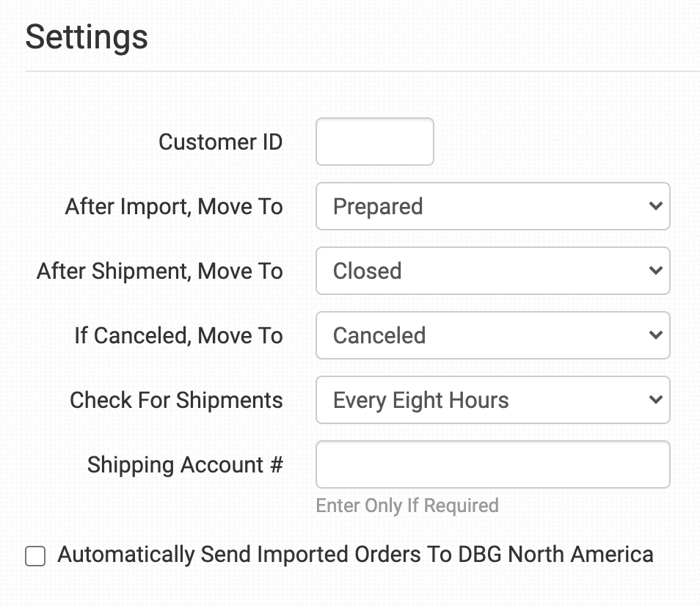Expand the If Canceled, Move To dropdown
700x606 pixels.
click(492, 335)
